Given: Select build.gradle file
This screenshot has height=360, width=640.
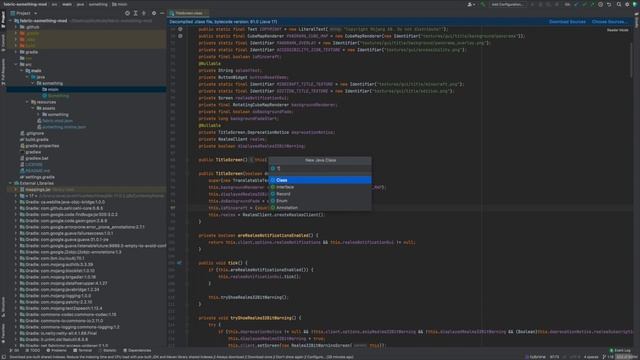Looking at the screenshot, I should click(x=34, y=140).
